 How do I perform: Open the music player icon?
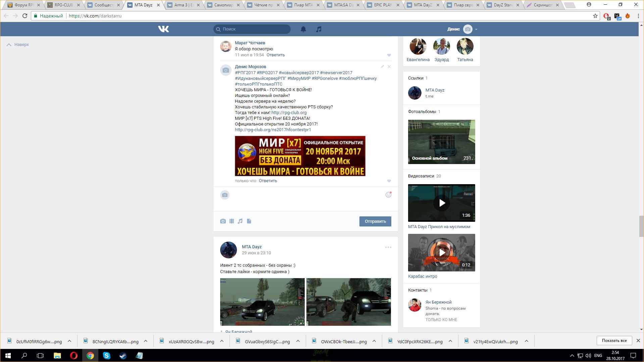point(319,29)
